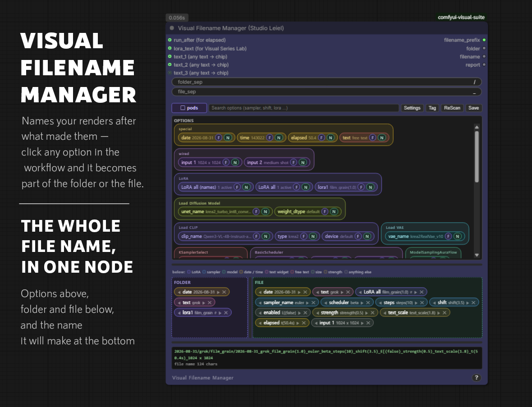The width and height of the screenshot is (532, 407).
Task: Click the run_after input port
Action: click(170, 40)
